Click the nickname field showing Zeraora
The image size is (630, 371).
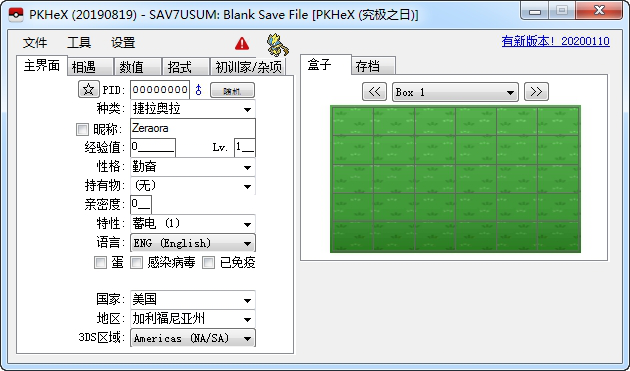193,128
